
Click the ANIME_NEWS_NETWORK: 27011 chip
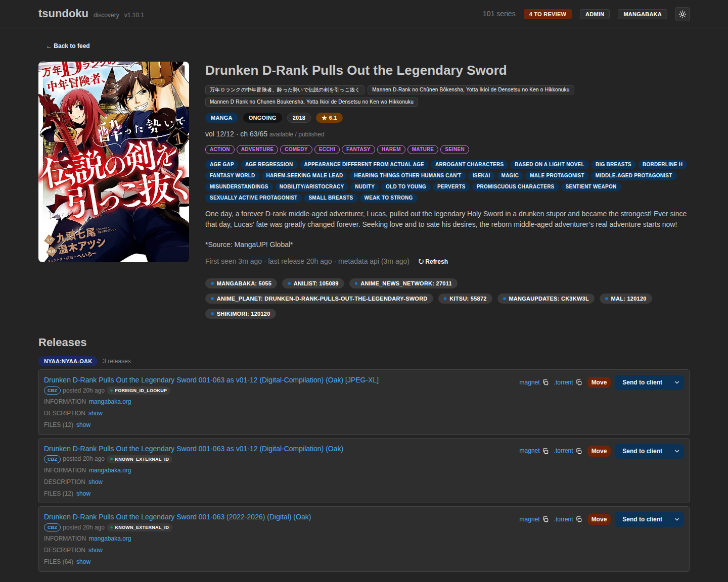pyautogui.click(x=403, y=283)
